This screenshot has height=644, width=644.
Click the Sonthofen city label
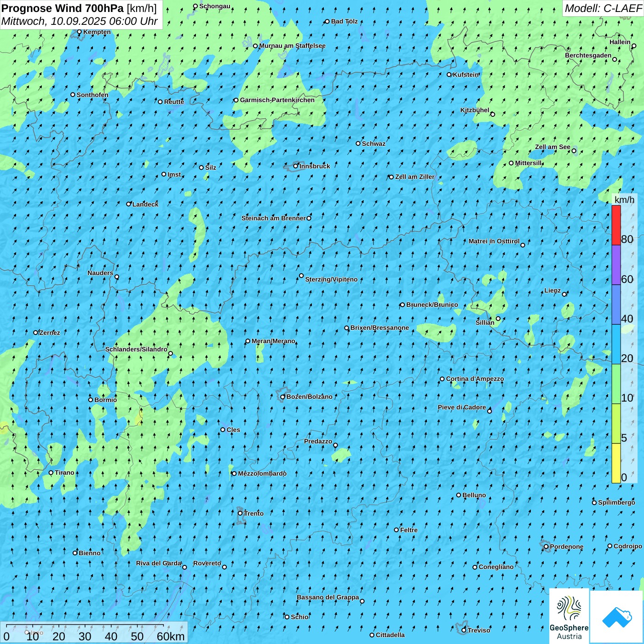click(92, 95)
